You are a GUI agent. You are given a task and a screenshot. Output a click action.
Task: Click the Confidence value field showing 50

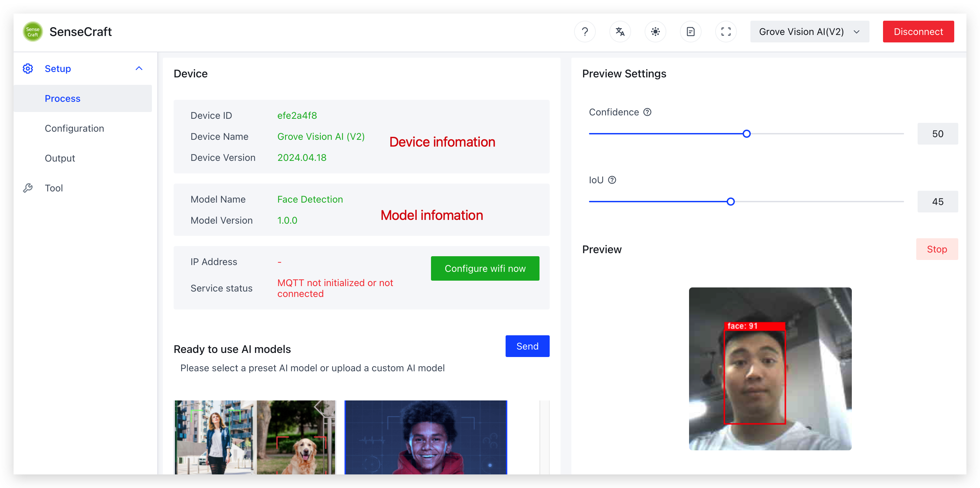click(937, 134)
